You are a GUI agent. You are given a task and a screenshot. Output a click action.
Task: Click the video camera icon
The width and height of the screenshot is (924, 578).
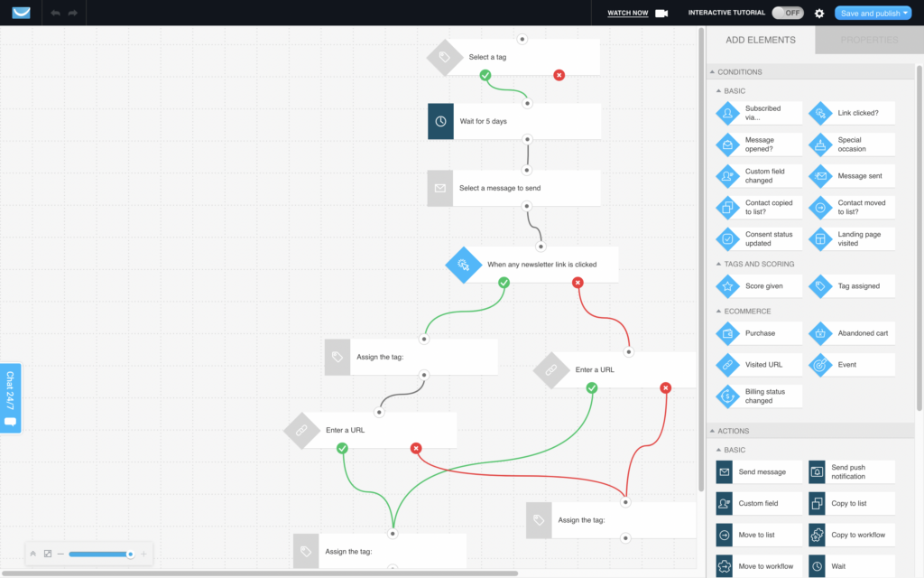pos(661,13)
